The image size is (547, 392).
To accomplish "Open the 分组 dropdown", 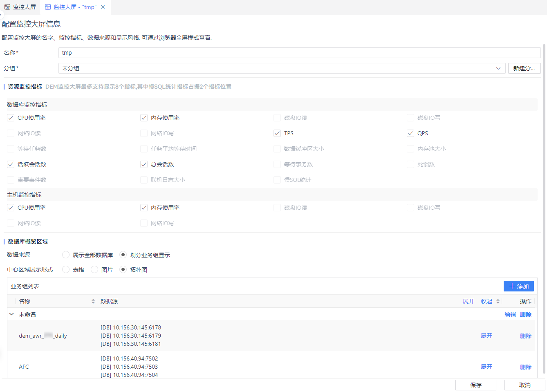I will click(282, 68).
